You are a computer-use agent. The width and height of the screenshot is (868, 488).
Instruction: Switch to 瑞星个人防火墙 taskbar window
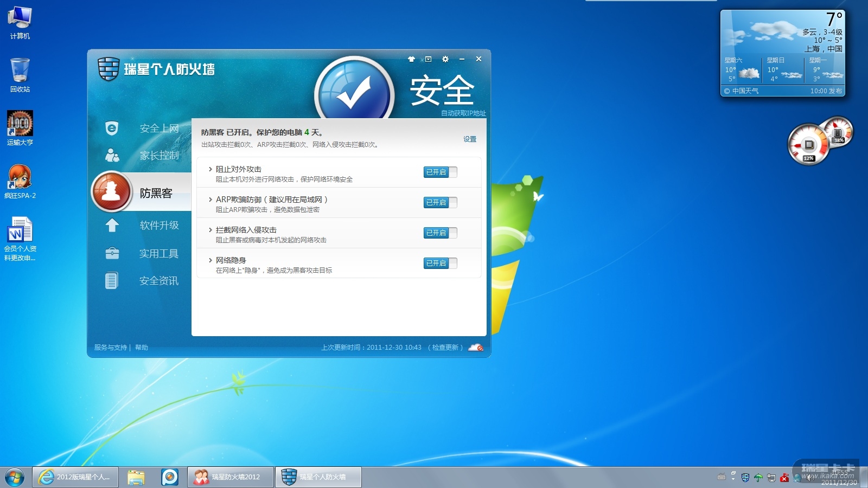318,477
